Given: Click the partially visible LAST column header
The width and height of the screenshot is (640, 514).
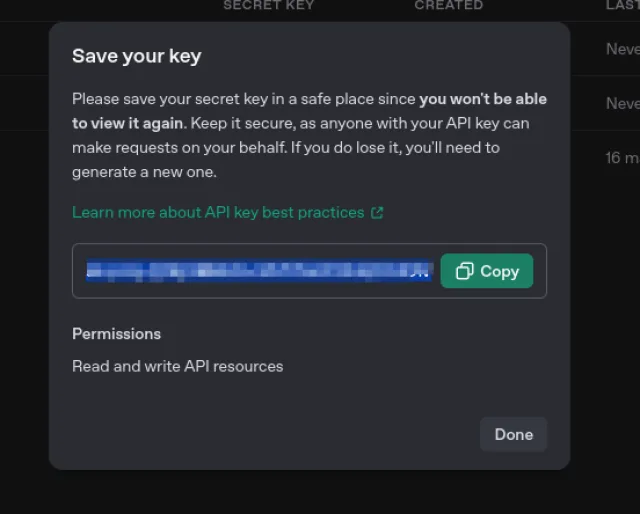Looking at the screenshot, I should [x=622, y=5].
